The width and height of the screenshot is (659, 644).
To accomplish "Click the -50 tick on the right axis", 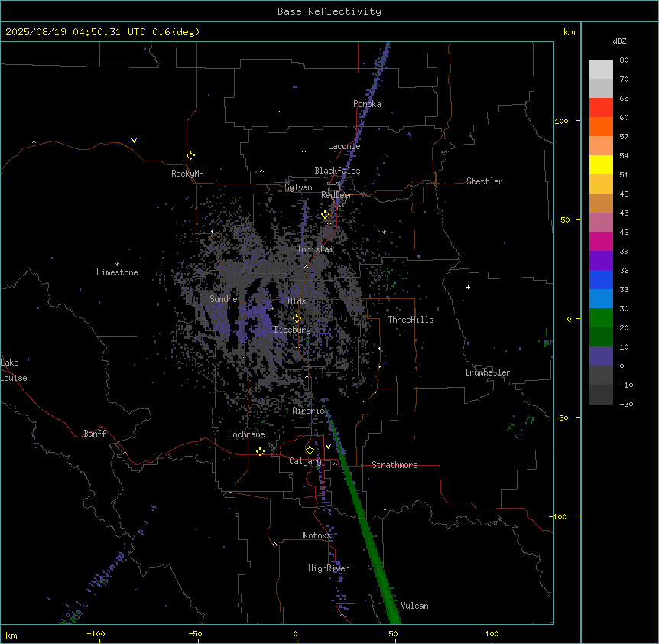I will pos(561,418).
